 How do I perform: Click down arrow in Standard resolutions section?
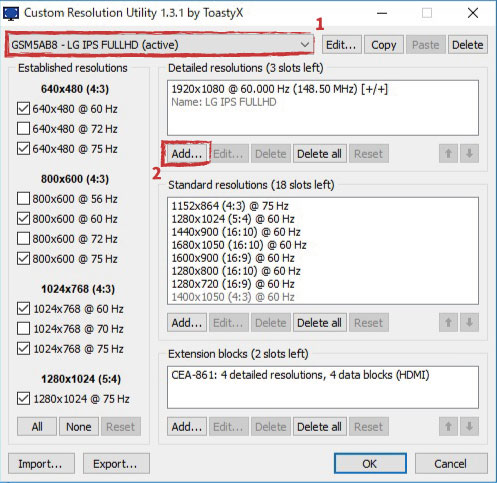point(469,322)
